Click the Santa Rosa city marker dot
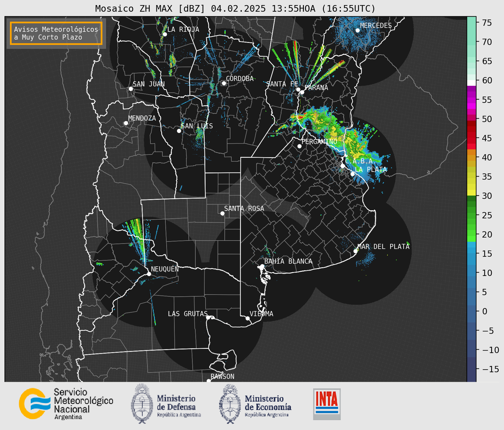 222,213
